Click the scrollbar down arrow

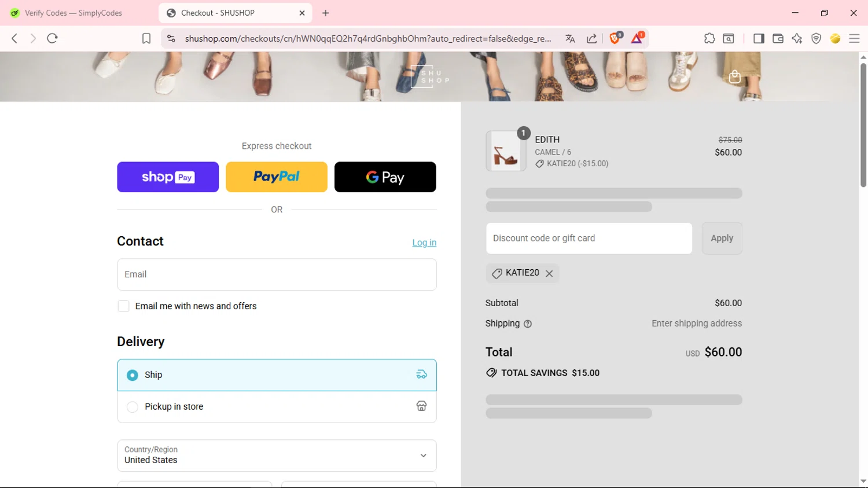point(863,482)
